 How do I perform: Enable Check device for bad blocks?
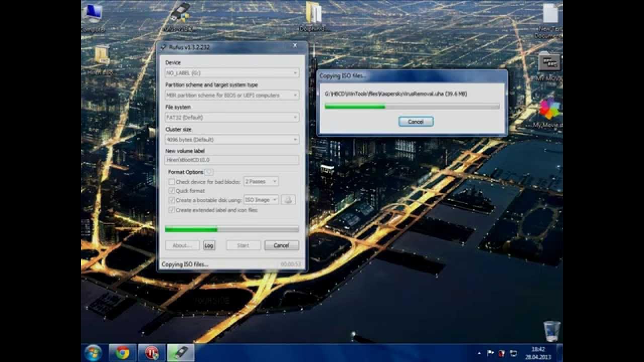(x=172, y=182)
